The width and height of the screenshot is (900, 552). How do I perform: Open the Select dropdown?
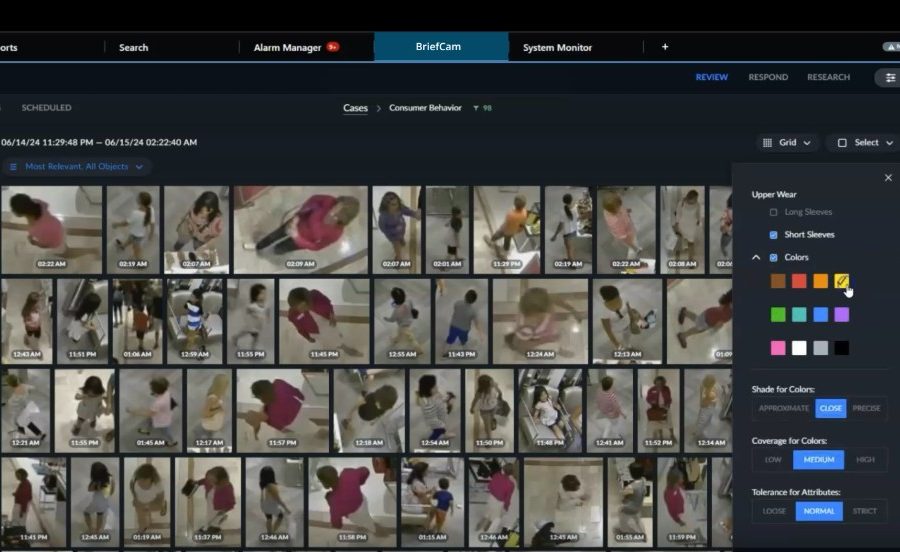[864, 143]
